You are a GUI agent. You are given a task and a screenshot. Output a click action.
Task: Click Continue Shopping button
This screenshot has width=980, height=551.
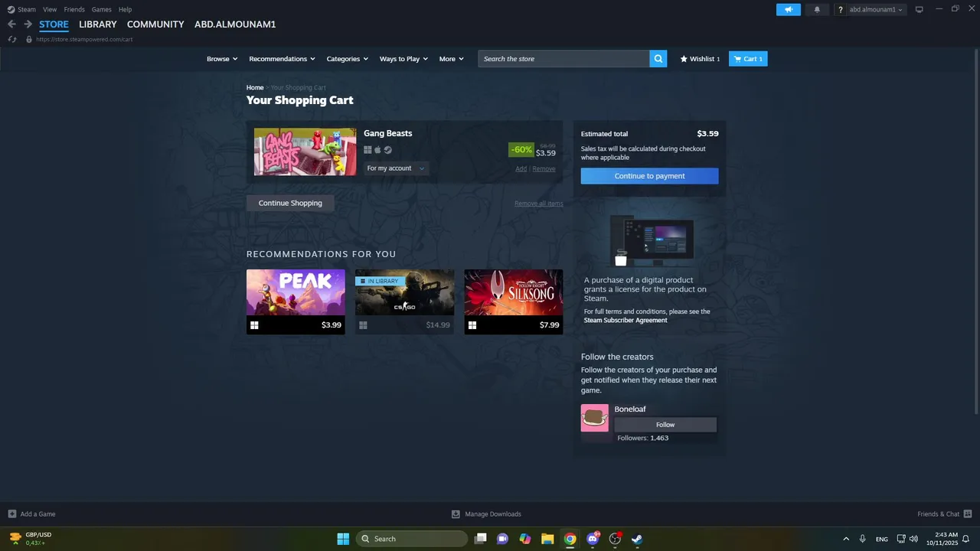click(290, 203)
